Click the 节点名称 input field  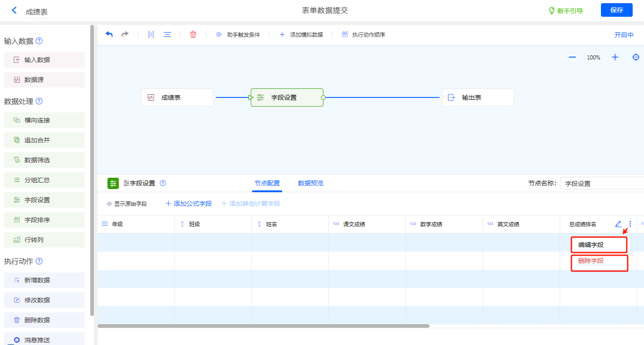point(601,184)
